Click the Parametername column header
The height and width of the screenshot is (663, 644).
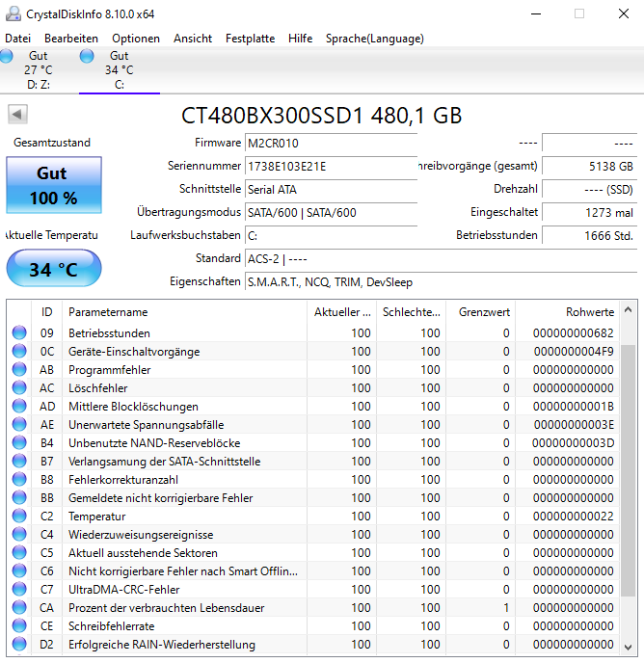(184, 312)
